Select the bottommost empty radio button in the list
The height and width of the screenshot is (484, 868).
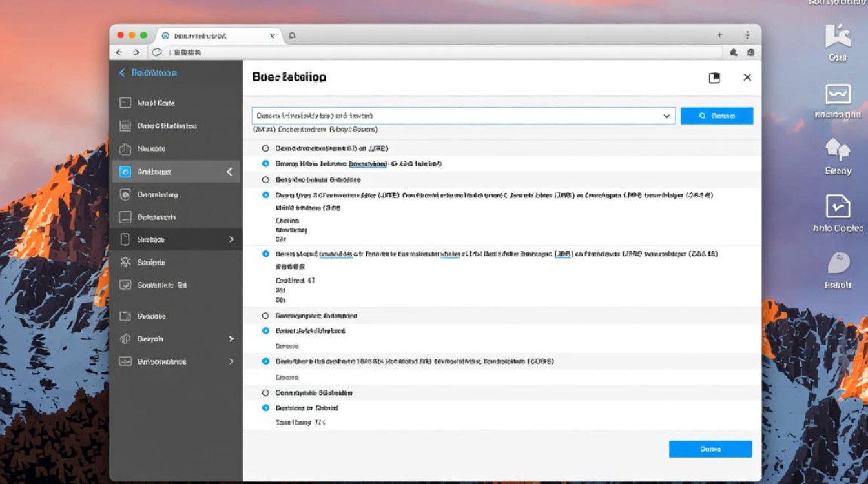pos(265,392)
